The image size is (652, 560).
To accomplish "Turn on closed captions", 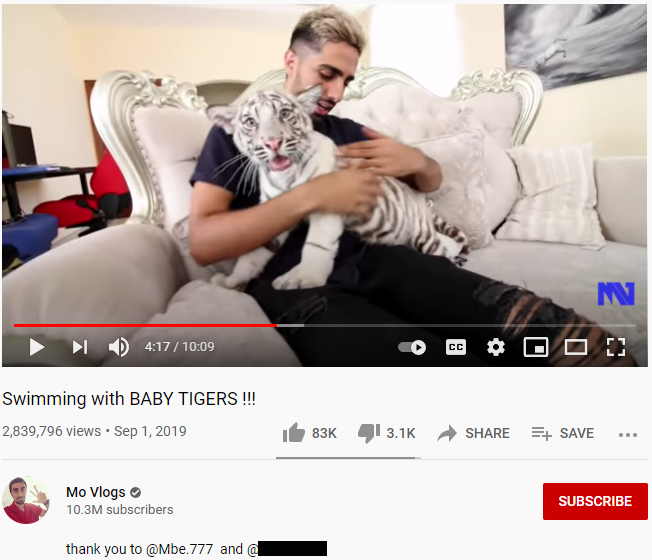I will click(456, 347).
